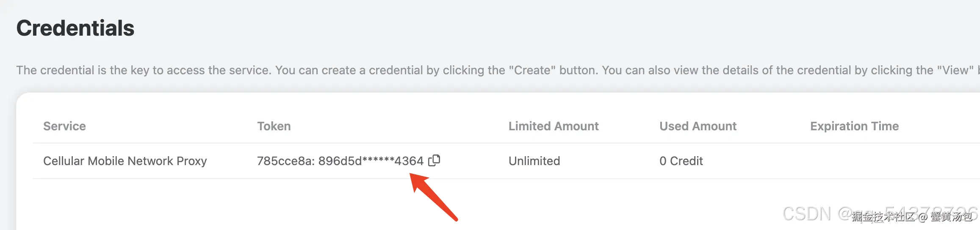
Task: Click the Expiration Time column header
Action: coord(854,126)
